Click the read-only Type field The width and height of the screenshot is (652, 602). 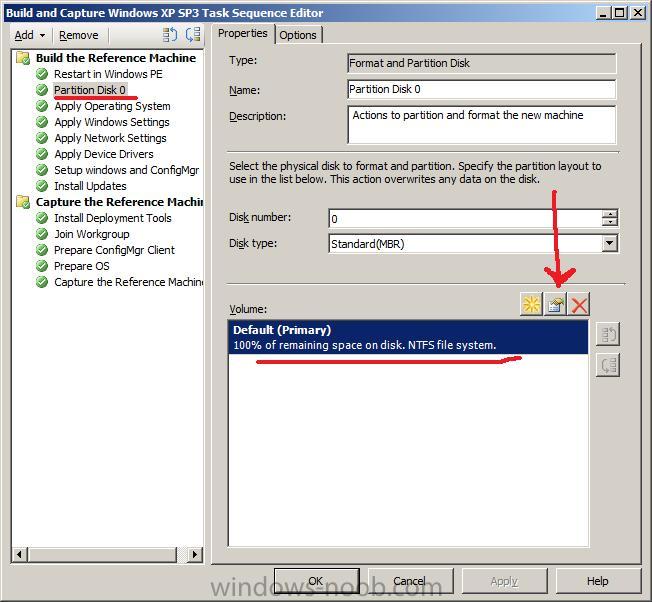click(482, 63)
